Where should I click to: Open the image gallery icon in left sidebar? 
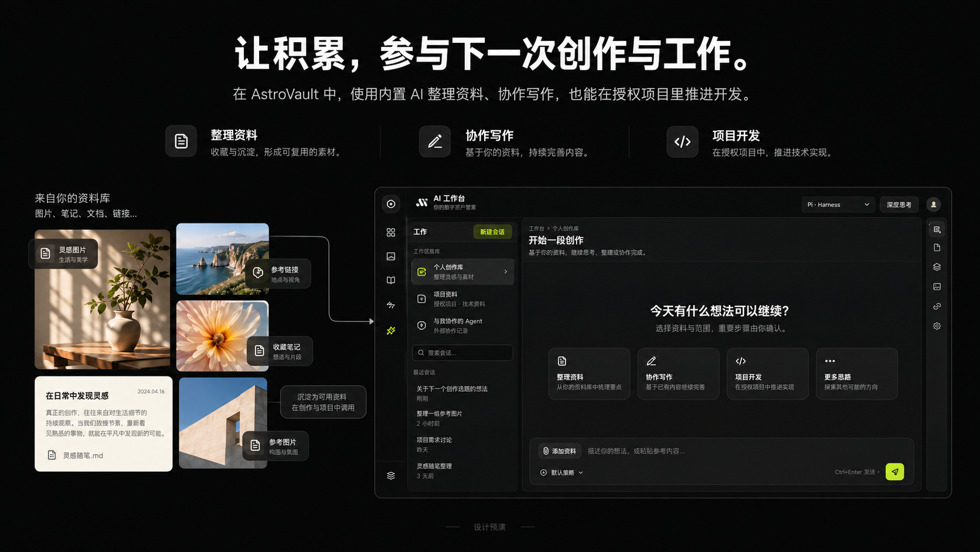coord(391,256)
